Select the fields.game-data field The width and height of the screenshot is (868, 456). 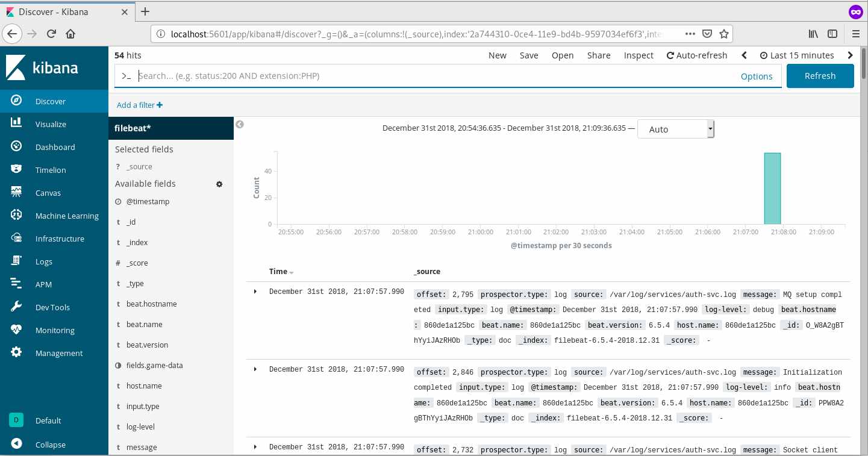click(154, 366)
